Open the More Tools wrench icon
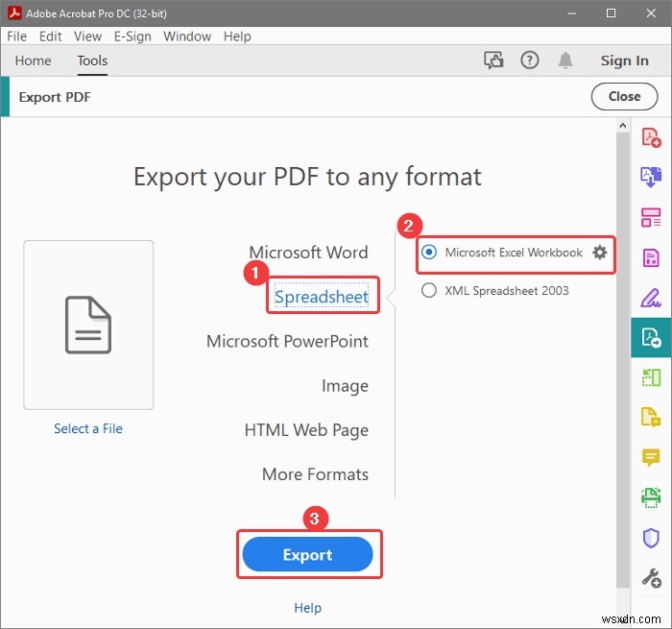 coord(651,578)
